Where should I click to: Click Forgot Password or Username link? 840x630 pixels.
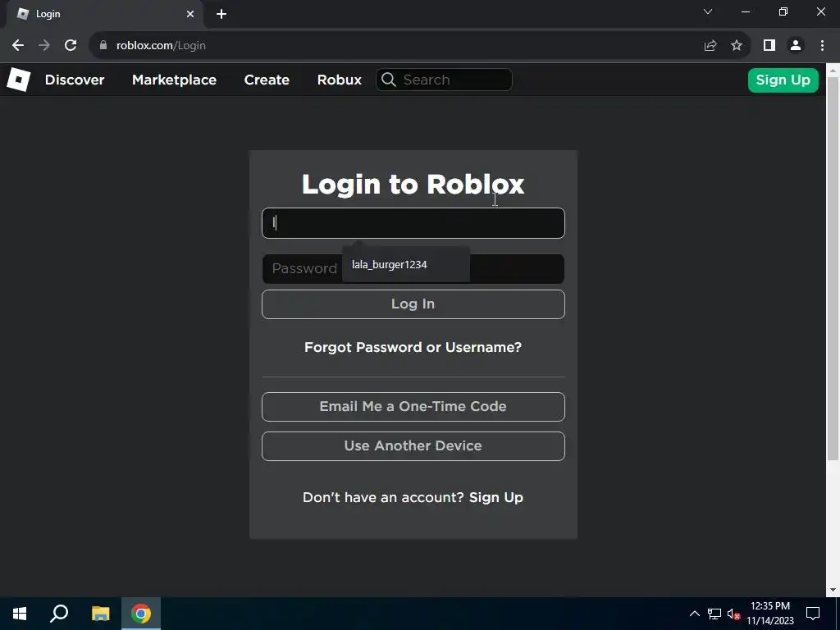pos(413,347)
